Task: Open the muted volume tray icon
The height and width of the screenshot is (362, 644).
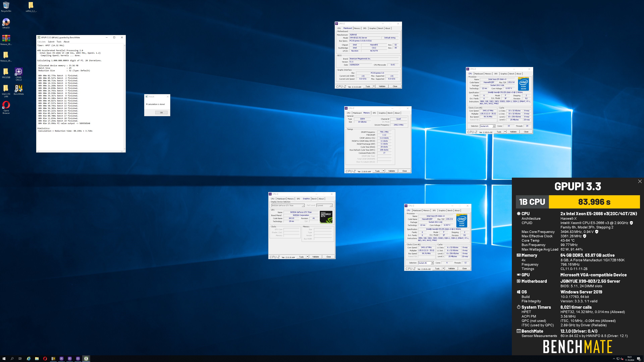Action: 622,359
